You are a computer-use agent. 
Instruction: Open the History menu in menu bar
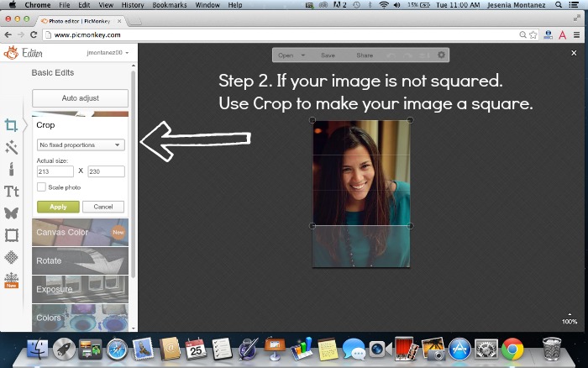point(132,5)
